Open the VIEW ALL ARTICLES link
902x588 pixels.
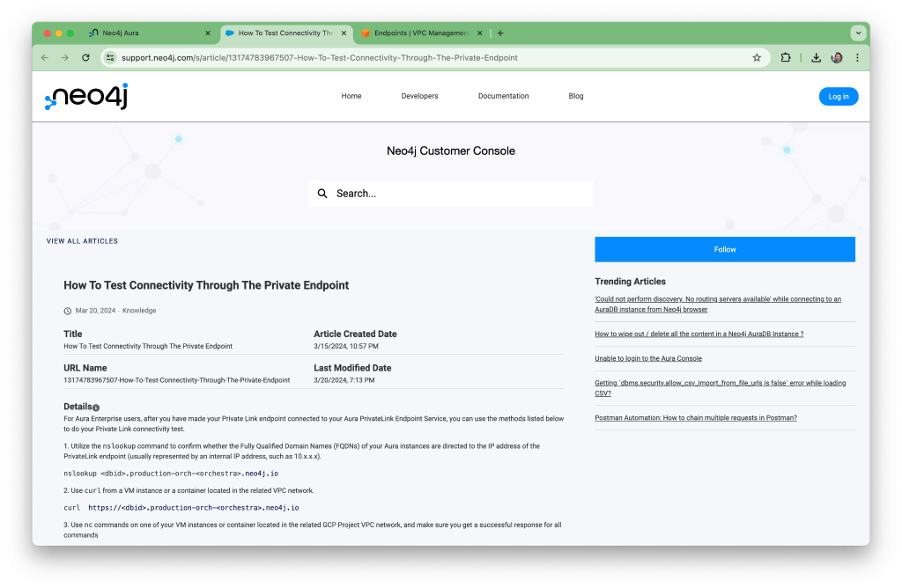(x=82, y=240)
